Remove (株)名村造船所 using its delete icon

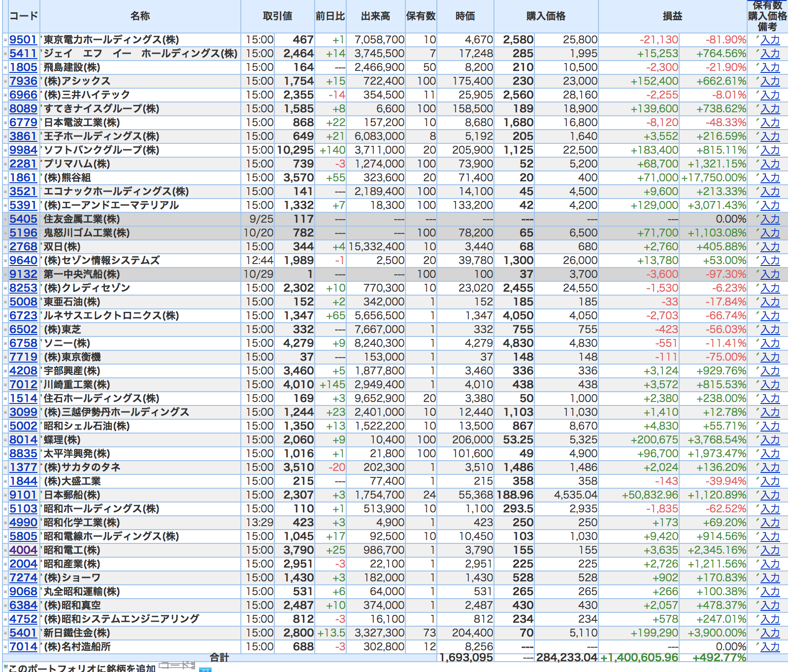point(5,647)
